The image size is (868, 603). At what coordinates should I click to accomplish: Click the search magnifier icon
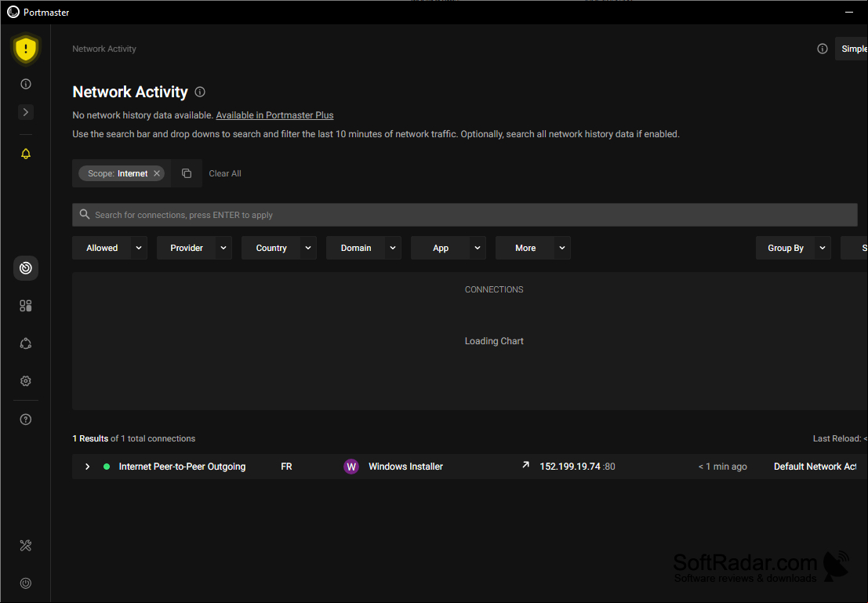pos(84,214)
